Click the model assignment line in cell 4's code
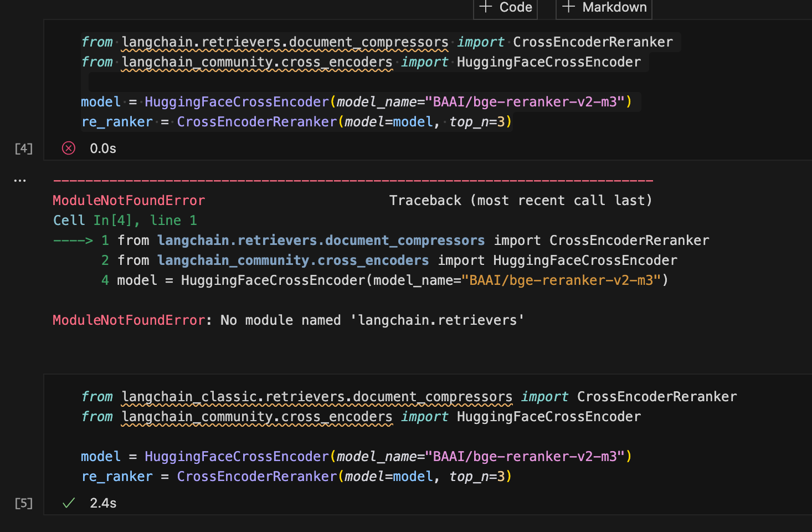This screenshot has height=532, width=812. (x=356, y=102)
